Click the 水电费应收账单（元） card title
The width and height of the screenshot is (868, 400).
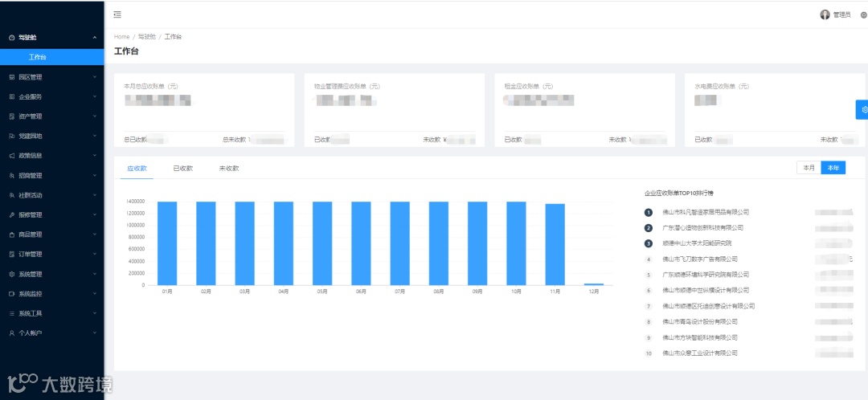[722, 87]
